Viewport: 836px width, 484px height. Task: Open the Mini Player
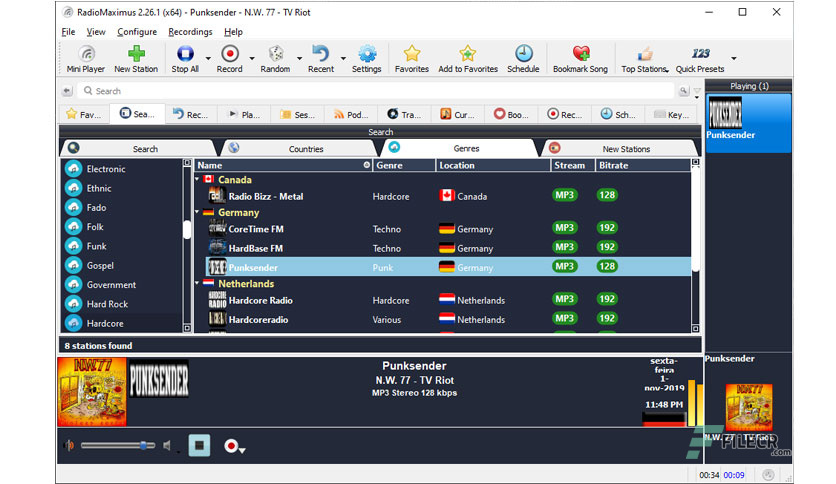point(85,59)
